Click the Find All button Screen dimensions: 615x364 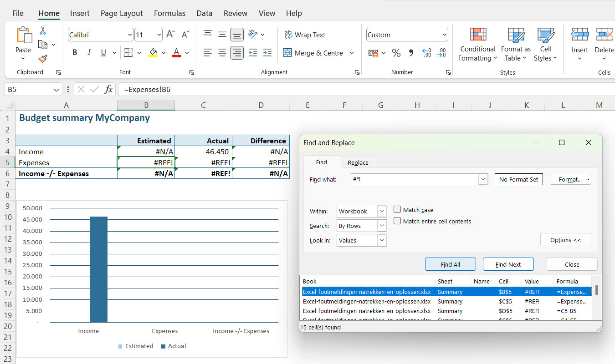point(450,264)
